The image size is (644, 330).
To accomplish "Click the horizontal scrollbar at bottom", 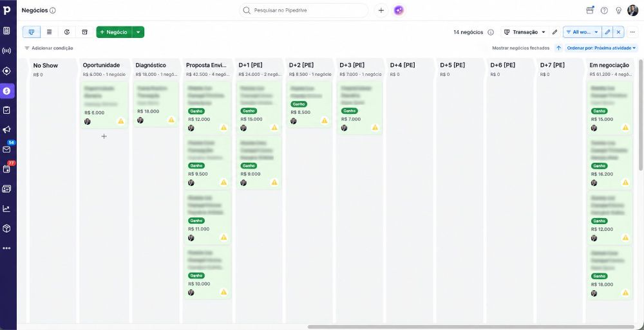I will (x=471, y=327).
